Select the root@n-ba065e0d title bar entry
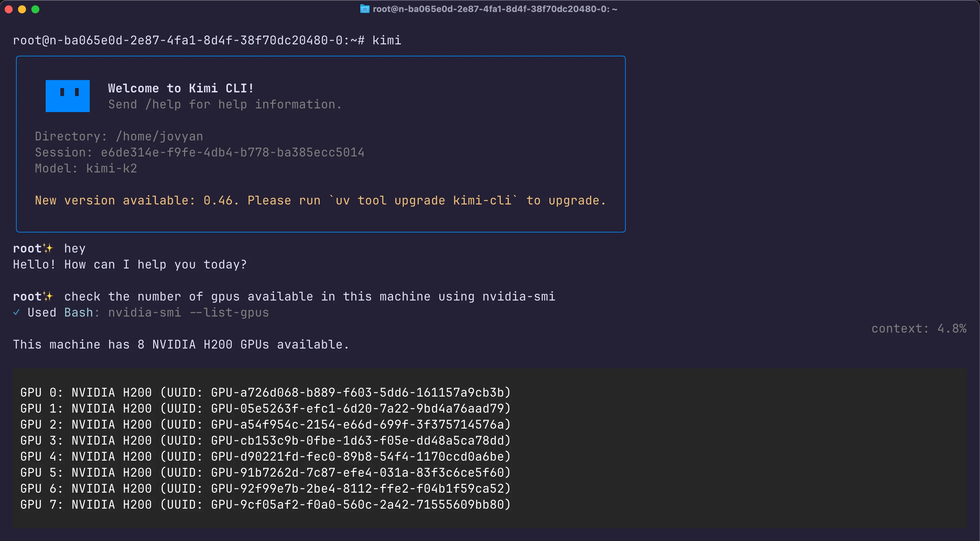 pos(495,9)
